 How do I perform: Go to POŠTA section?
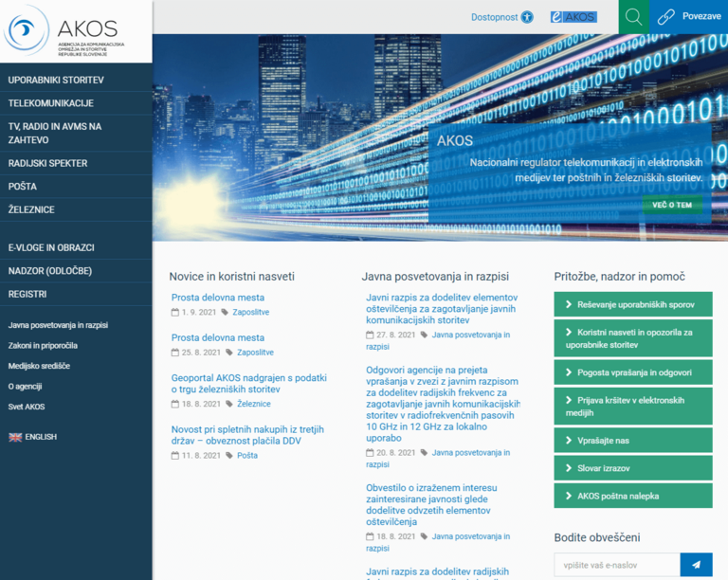pyautogui.click(x=76, y=187)
